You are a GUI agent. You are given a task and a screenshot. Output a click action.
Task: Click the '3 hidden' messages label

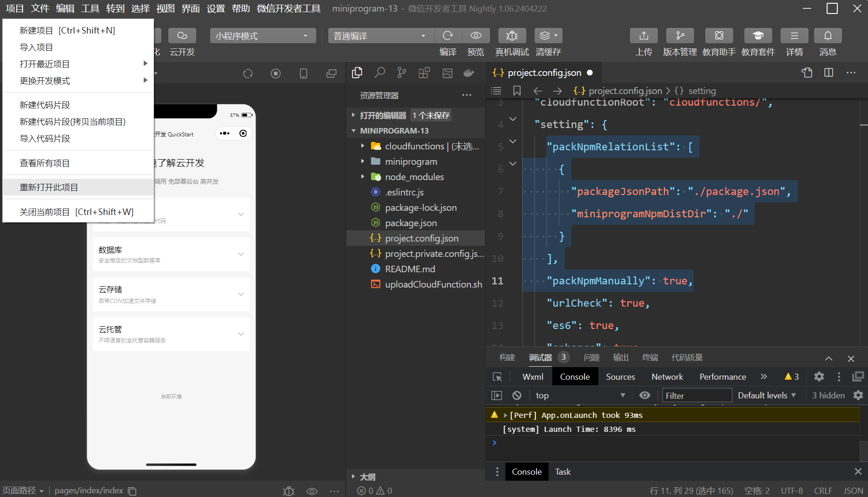pos(828,395)
